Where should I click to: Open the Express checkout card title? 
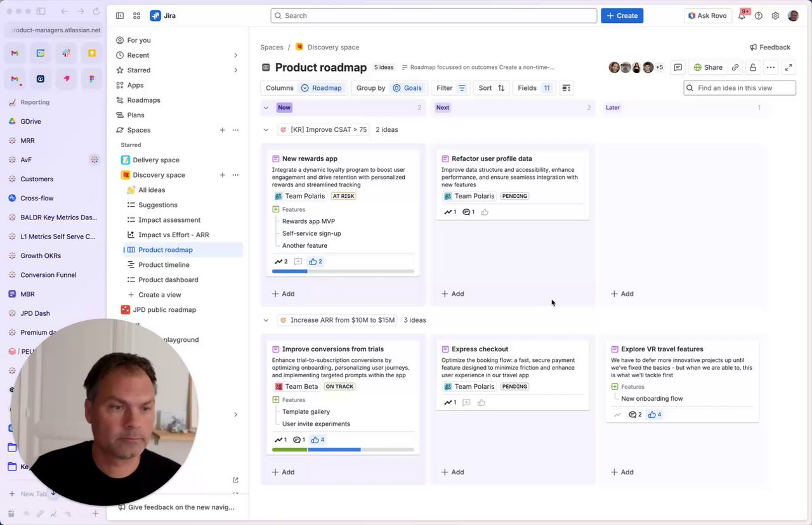point(480,349)
